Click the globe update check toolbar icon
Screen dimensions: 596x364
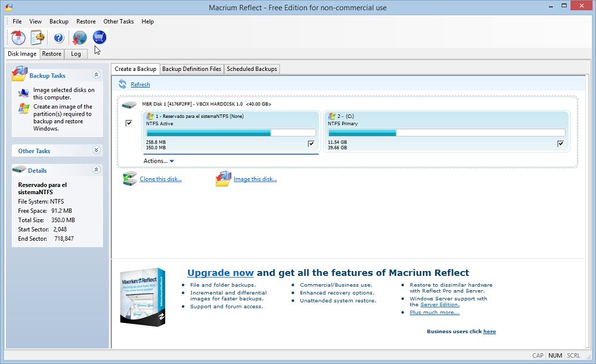coord(79,38)
